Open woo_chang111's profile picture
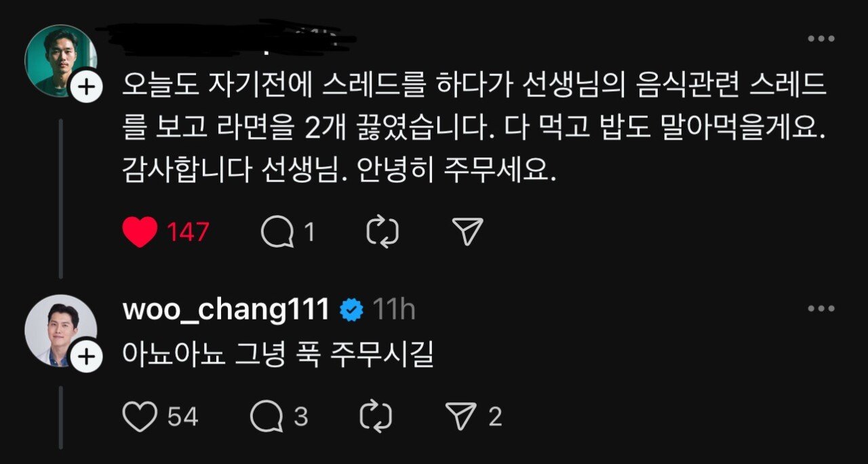The height and width of the screenshot is (464, 868). [61, 329]
